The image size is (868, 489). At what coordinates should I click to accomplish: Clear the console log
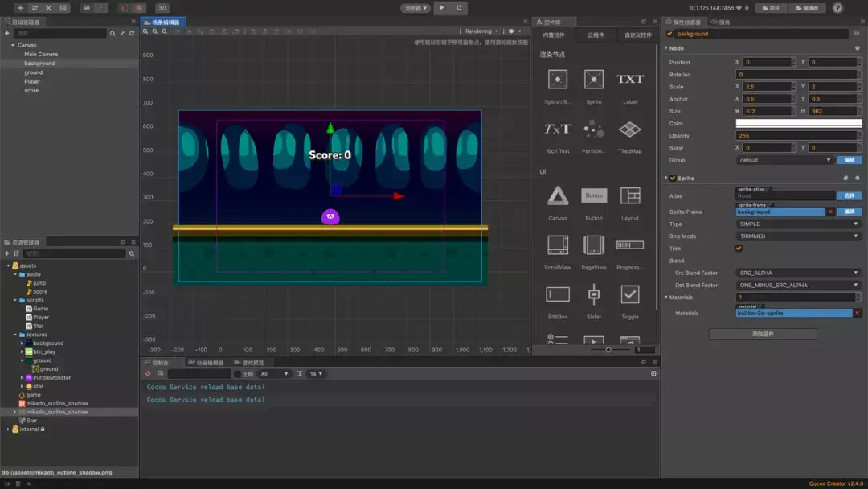(149, 374)
